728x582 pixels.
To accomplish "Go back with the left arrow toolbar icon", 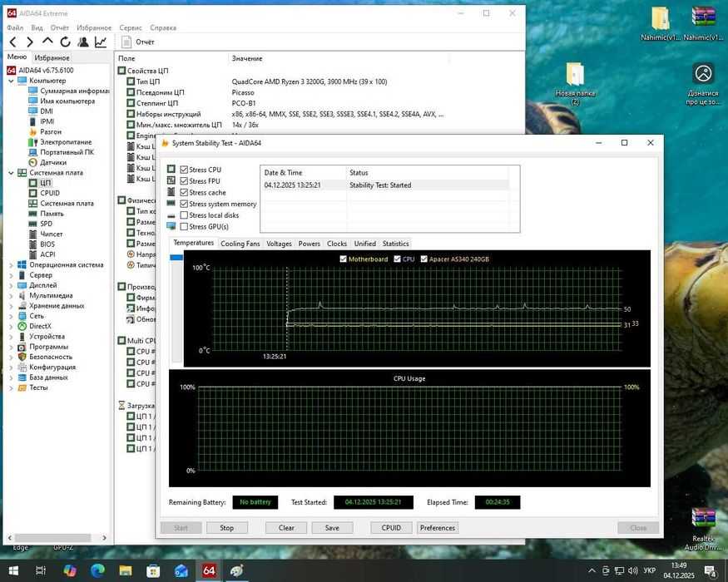I will [x=13, y=42].
